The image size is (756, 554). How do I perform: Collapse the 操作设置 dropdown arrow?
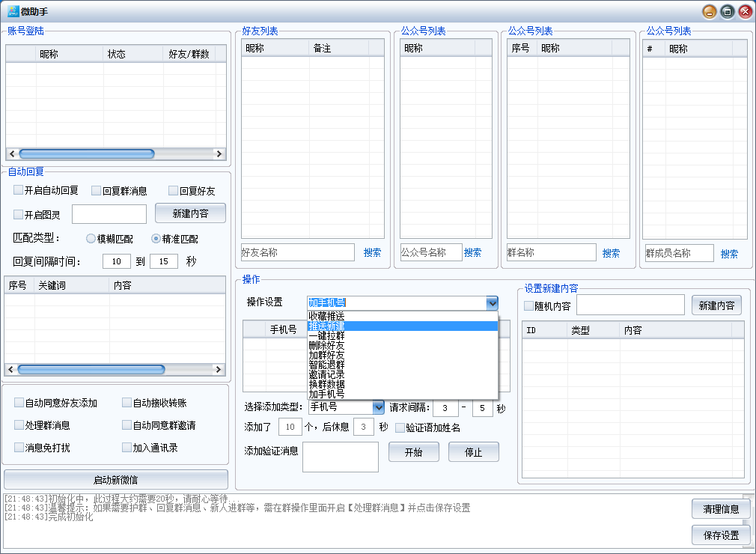coord(492,302)
